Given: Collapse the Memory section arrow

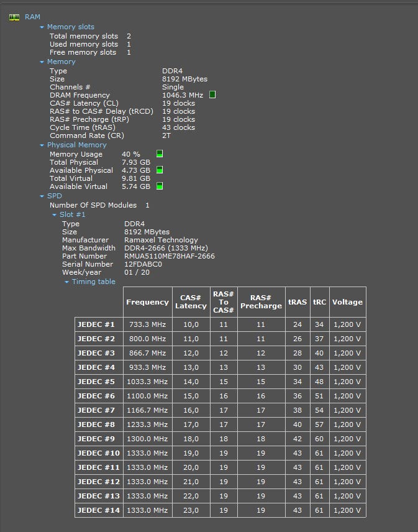Looking at the screenshot, I should click(42, 62).
